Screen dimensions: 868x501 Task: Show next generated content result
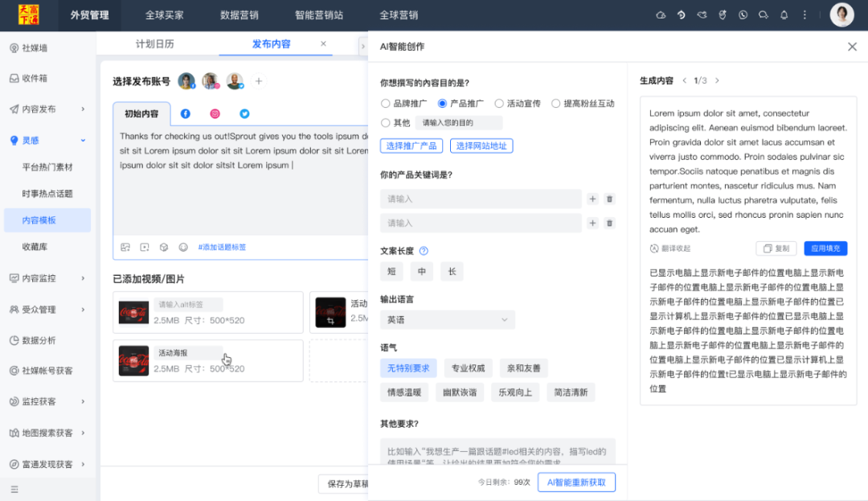coord(717,81)
